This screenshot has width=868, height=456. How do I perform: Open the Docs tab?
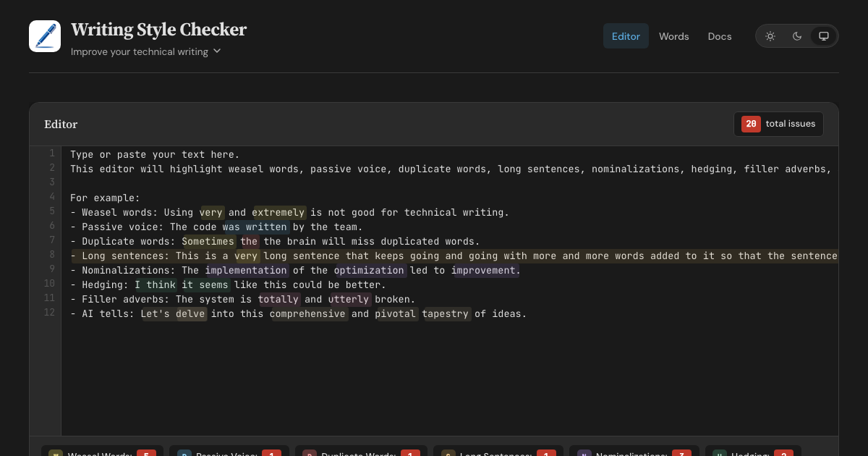(720, 36)
